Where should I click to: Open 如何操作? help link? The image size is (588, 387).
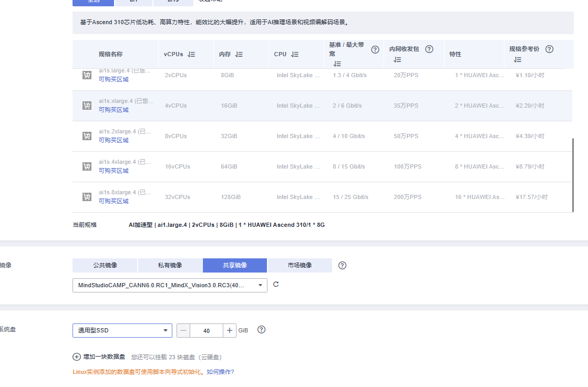coord(220,372)
